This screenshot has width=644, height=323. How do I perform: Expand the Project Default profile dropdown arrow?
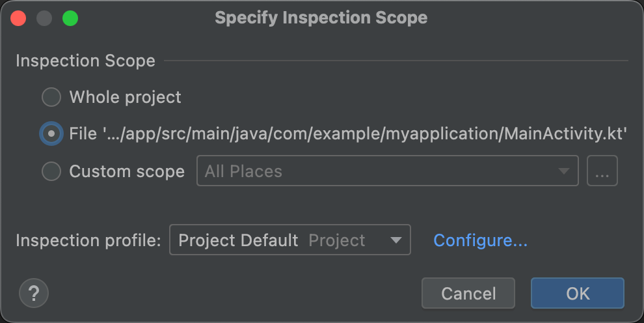point(396,240)
